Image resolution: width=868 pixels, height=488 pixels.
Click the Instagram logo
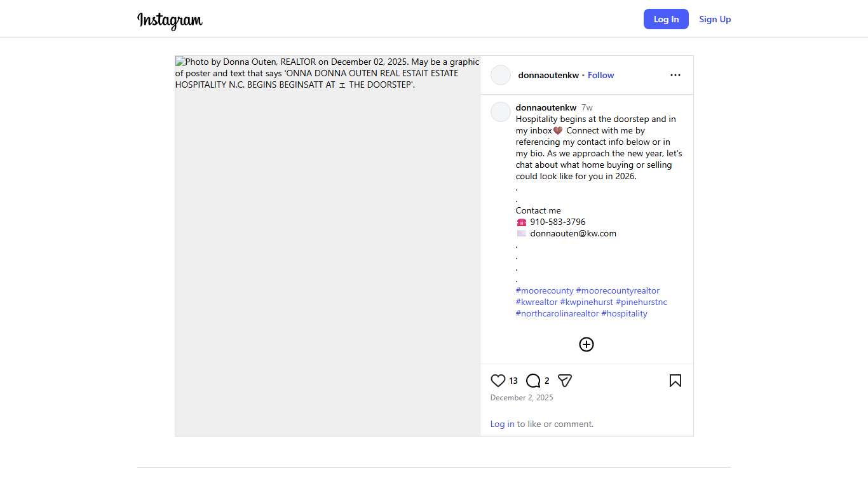tap(170, 20)
